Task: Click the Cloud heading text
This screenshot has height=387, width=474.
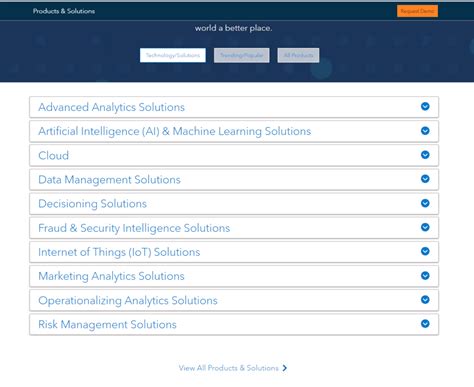Action: click(54, 155)
